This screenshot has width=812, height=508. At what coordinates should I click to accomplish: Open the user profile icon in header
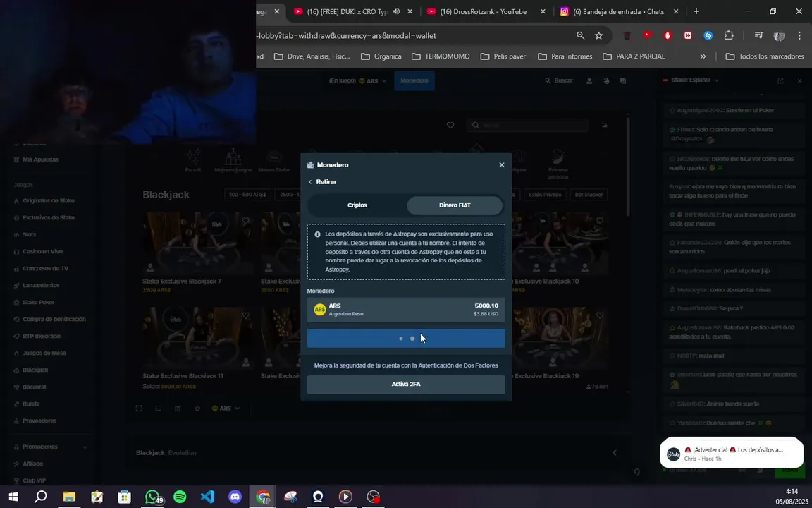589,81
